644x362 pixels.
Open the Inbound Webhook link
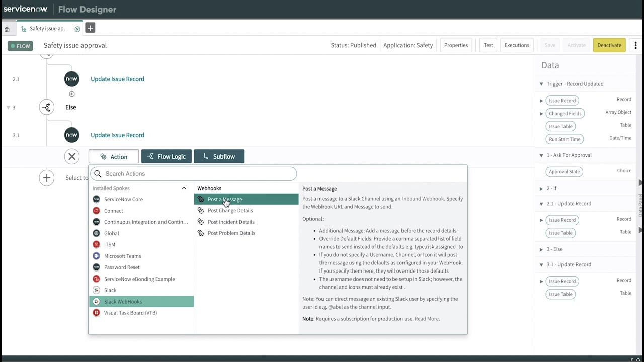pyautogui.click(x=423, y=199)
